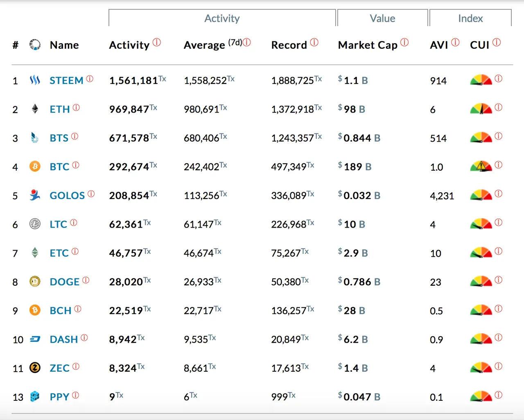Click ZEC record value 17,613
524x420 pixels.
(x=286, y=368)
